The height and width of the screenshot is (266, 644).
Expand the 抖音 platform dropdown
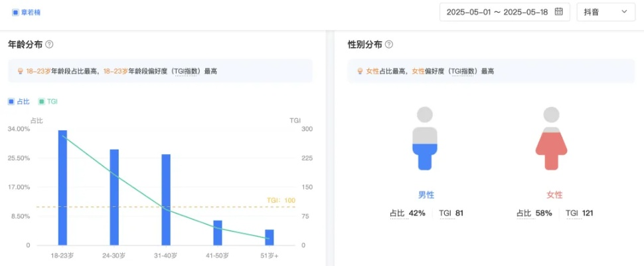605,12
